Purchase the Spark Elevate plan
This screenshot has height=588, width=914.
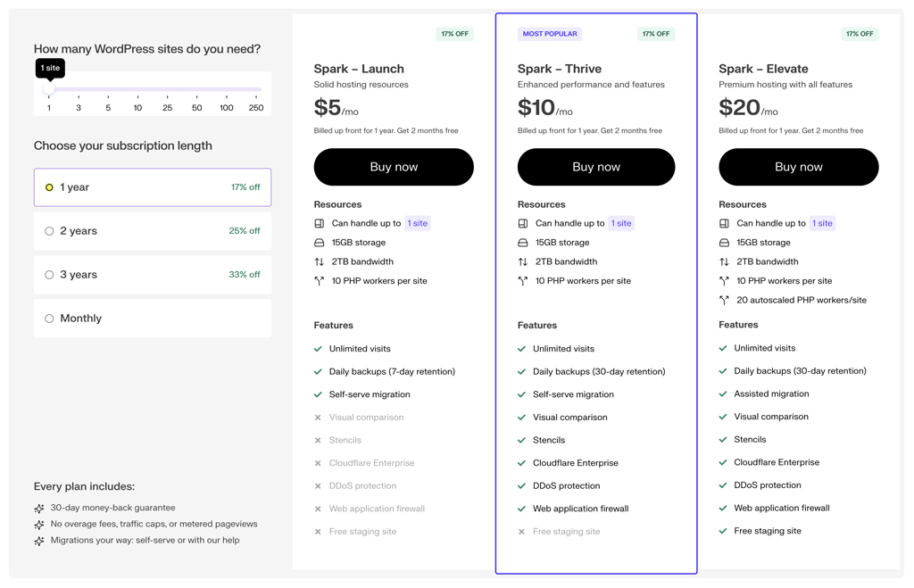799,167
